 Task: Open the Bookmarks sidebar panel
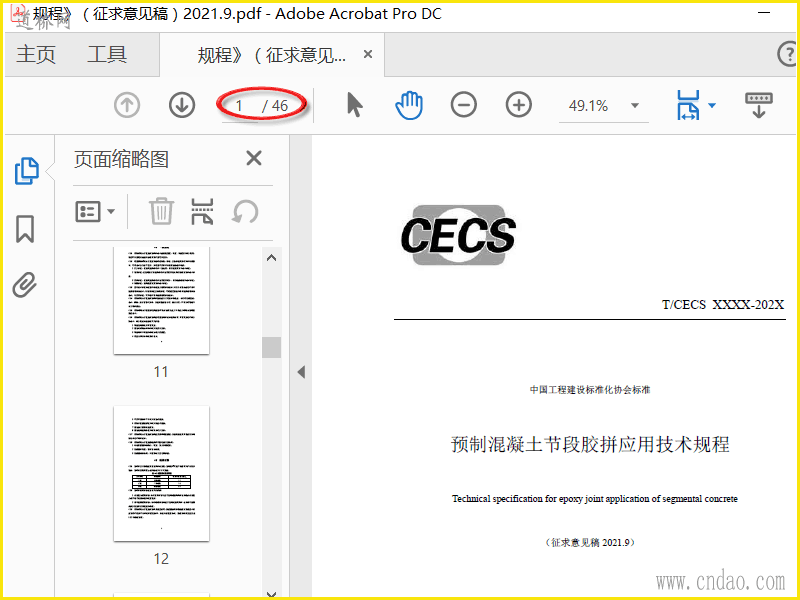[25, 229]
